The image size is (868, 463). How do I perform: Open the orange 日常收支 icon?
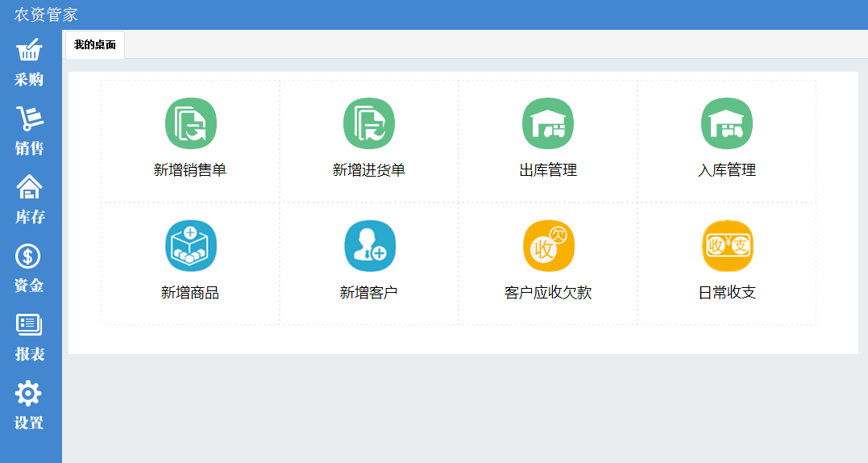(727, 246)
